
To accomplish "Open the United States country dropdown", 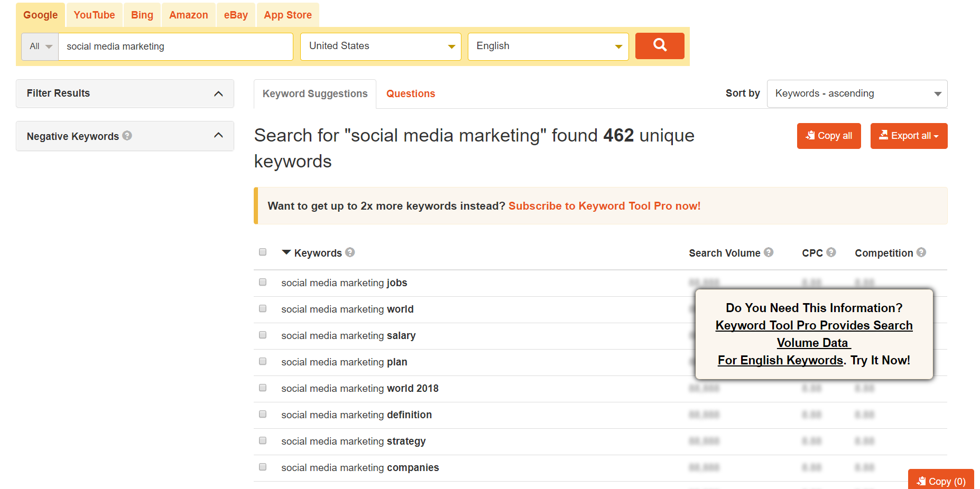I will point(381,46).
